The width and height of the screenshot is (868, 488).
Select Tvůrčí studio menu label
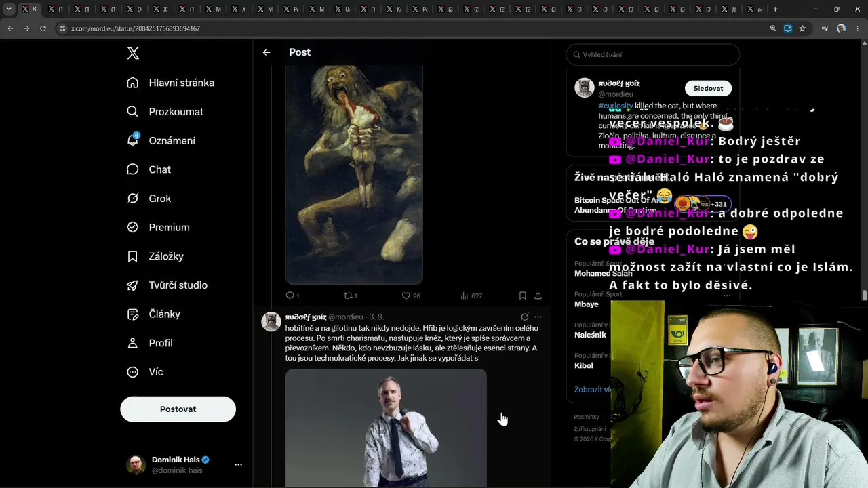178,285
